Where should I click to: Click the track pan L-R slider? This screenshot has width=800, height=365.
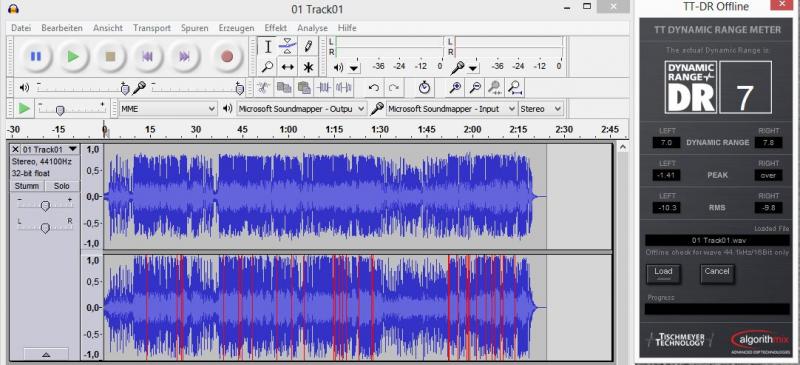45,228
